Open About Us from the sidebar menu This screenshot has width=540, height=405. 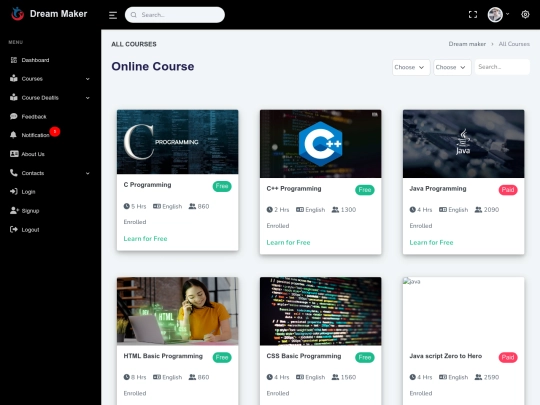click(x=33, y=154)
